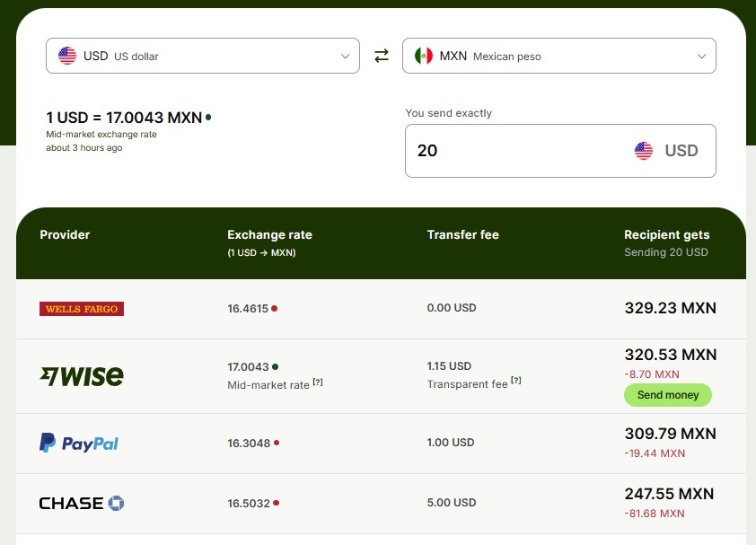
Task: Open Transparent fee help tooltip
Action: click(516, 381)
